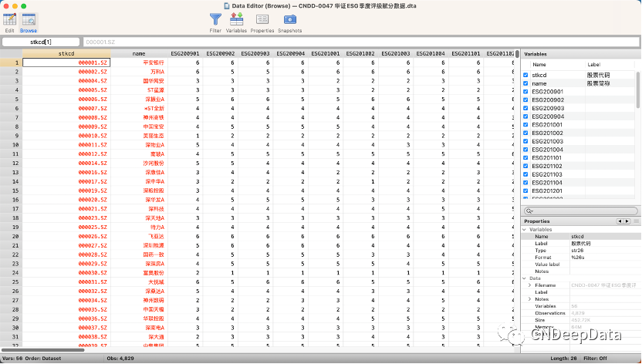Select cell 000038.SZ in stkcd column
This screenshot has height=364, width=642.
(66, 337)
